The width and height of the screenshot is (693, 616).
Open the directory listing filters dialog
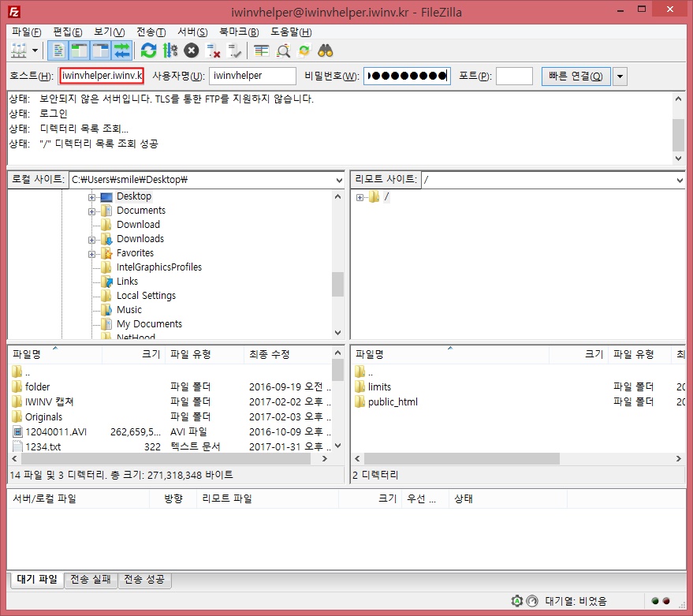[261, 50]
